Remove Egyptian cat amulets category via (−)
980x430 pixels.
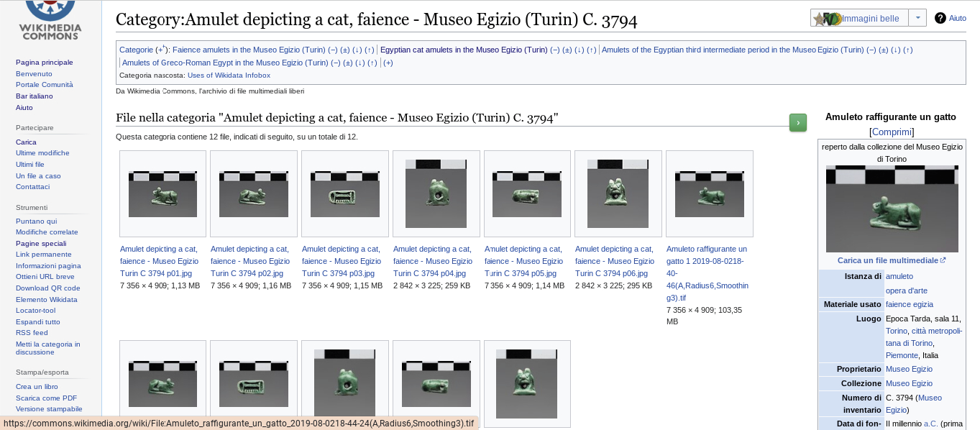point(555,50)
